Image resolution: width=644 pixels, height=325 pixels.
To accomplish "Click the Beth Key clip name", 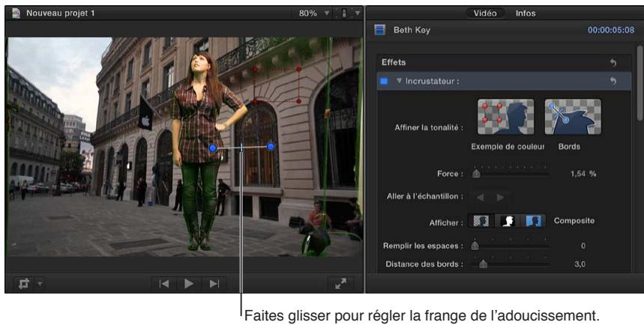I will 412,30.
